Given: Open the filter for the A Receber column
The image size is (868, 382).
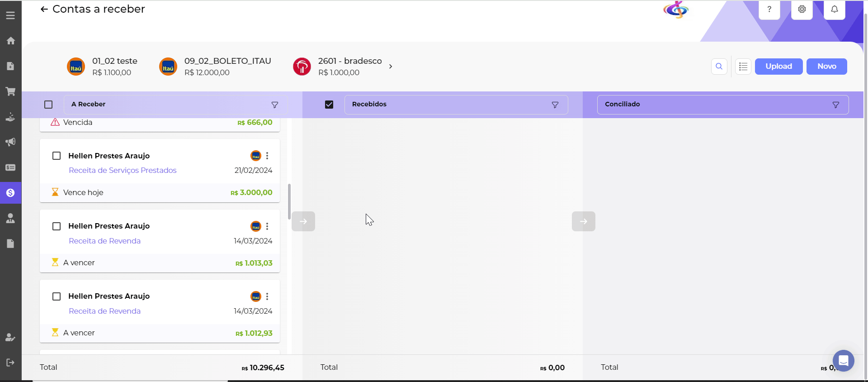Looking at the screenshot, I should point(274,105).
